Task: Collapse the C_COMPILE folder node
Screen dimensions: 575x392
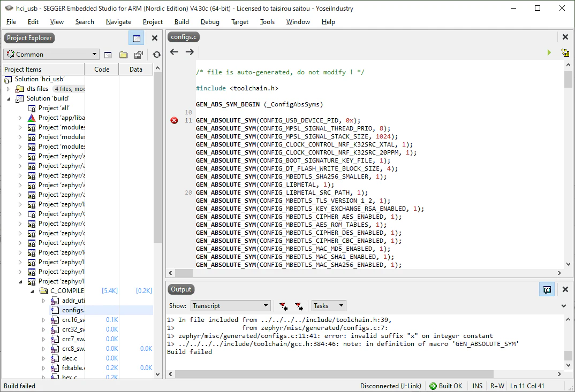Action: [x=32, y=291]
